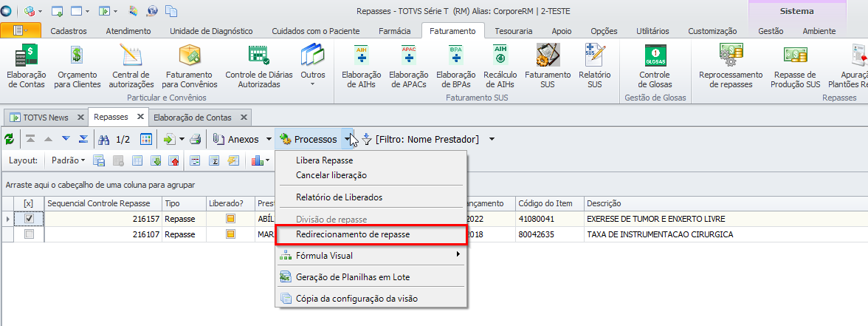Viewport: 868px width, 326px height.
Task: Expand the Outros ribbon dropdown
Action: 313,65
